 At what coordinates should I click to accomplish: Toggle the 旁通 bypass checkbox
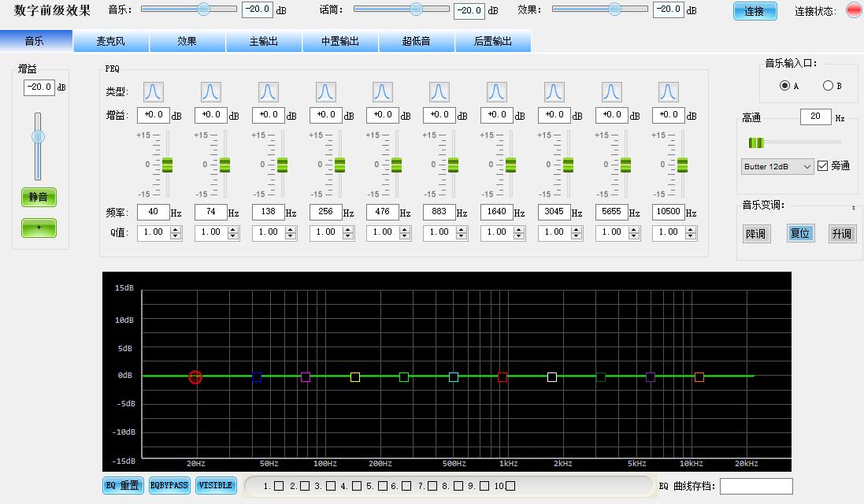(x=823, y=166)
